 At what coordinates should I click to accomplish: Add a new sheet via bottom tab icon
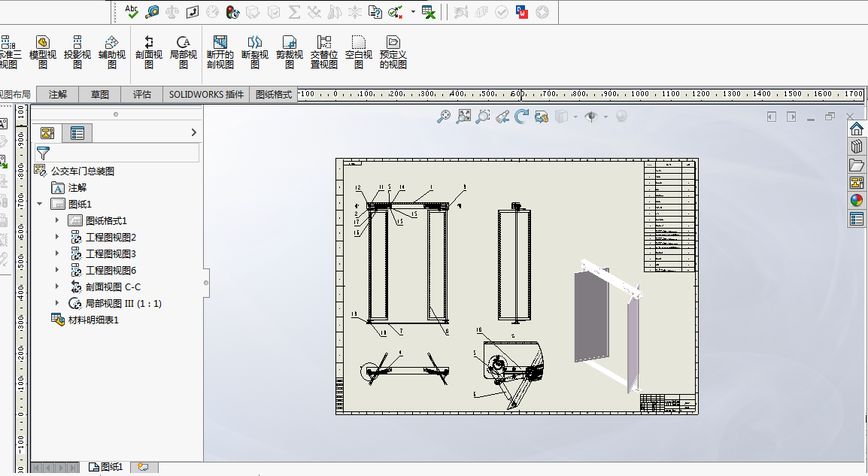[x=144, y=467]
